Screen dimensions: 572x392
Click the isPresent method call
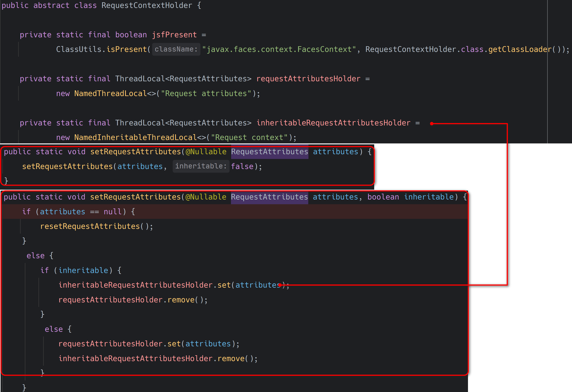click(127, 49)
